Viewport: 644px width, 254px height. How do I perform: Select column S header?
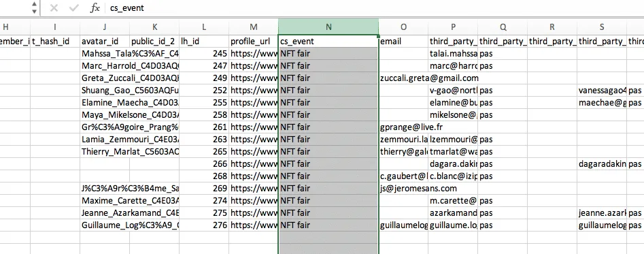click(x=602, y=27)
